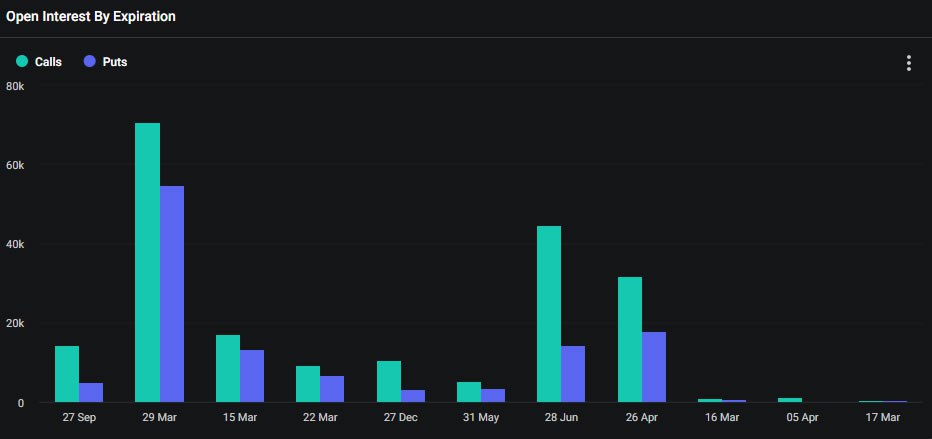Select the 31 May Puts bar
The height and width of the screenshot is (439, 932).
click(x=493, y=395)
